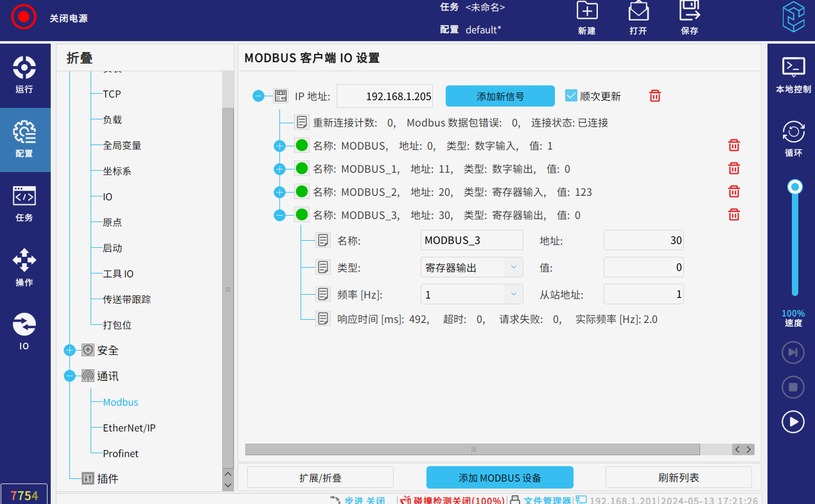Image resolution: width=815 pixels, height=504 pixels.
Task: Open the 类型 寄存器输出 dropdown
Action: [x=471, y=267]
